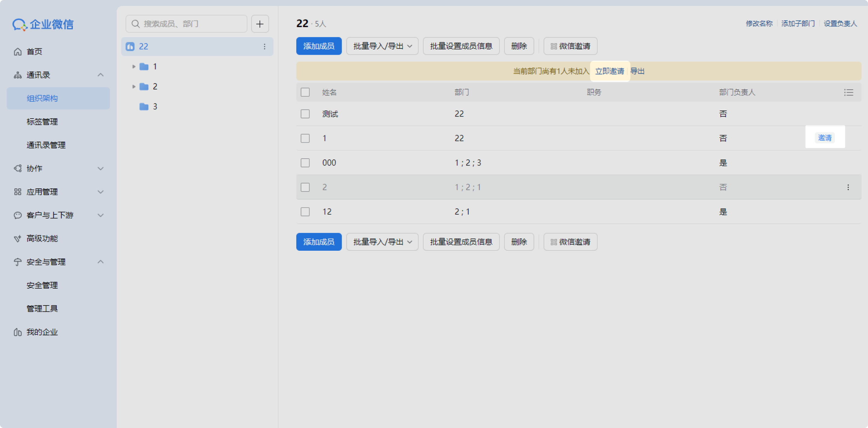Click the 客户与上下游 chat bubble icon
The width and height of the screenshot is (868, 428).
17,215
